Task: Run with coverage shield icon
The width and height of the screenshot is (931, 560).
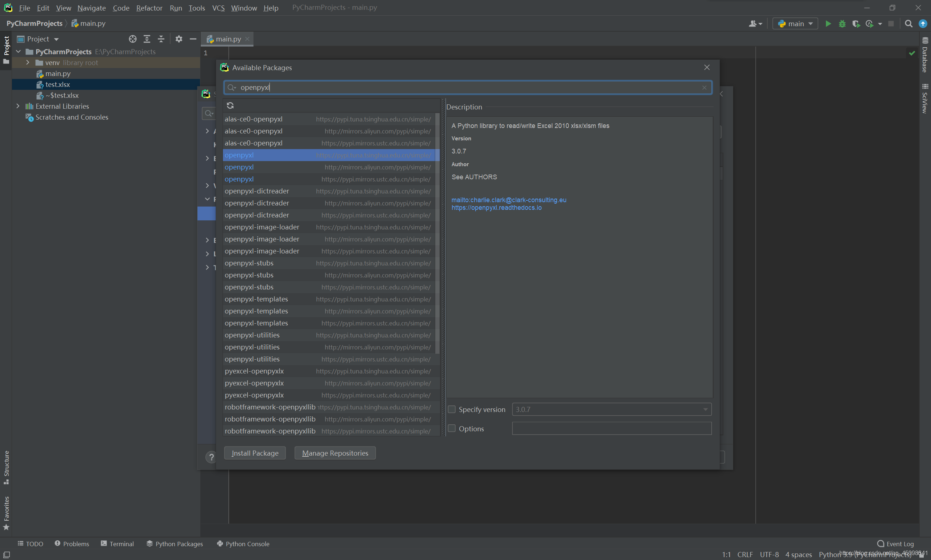Action: pos(856,24)
